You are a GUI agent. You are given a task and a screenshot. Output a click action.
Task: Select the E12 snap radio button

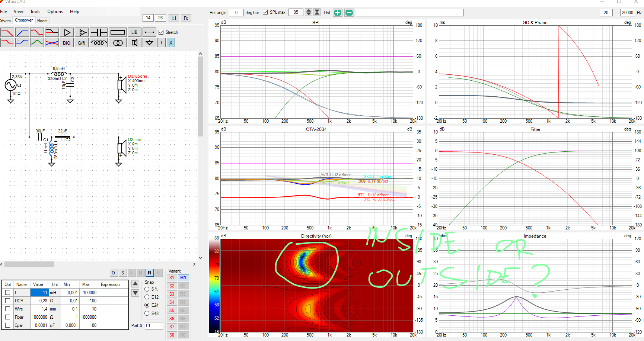click(x=147, y=297)
